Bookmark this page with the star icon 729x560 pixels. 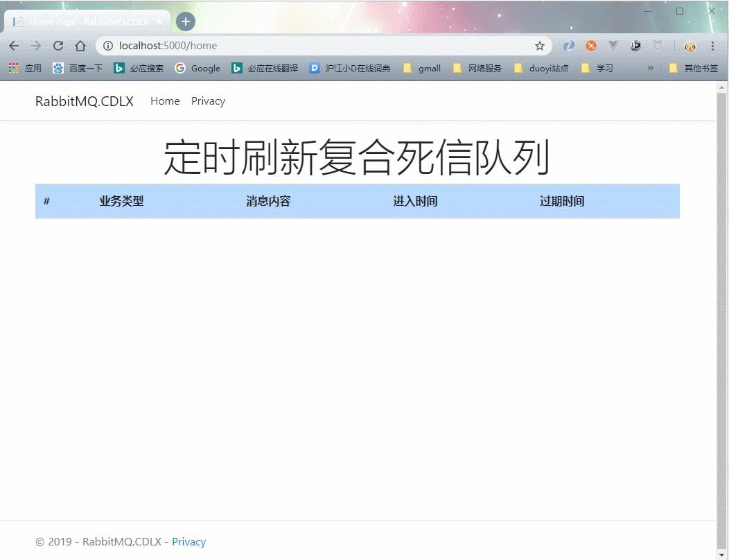[x=539, y=46]
